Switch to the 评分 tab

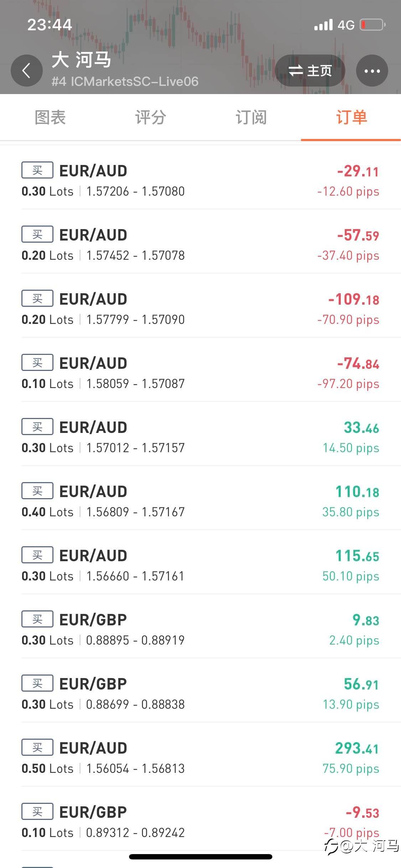point(150,118)
